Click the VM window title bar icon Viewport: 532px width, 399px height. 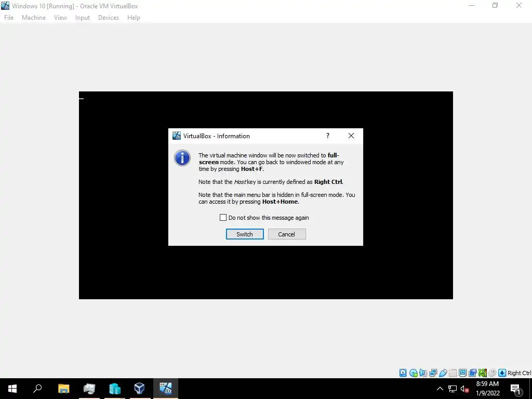tap(5, 6)
